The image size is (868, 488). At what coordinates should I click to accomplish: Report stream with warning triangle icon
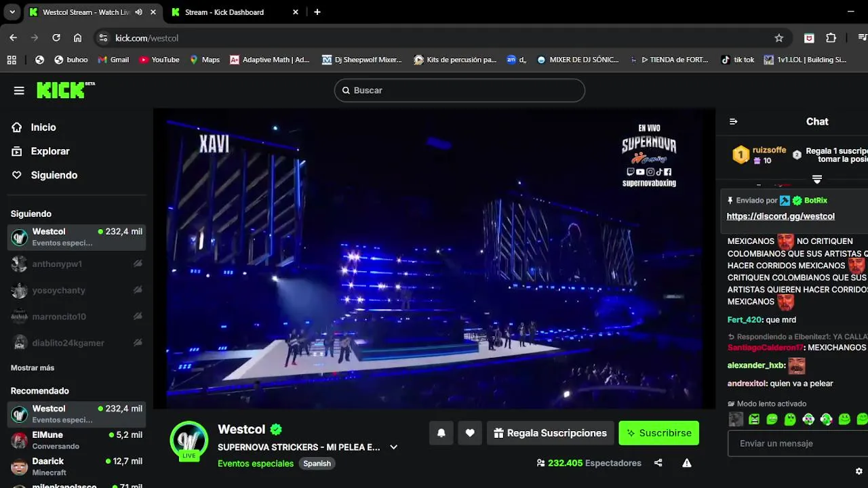pos(687,463)
